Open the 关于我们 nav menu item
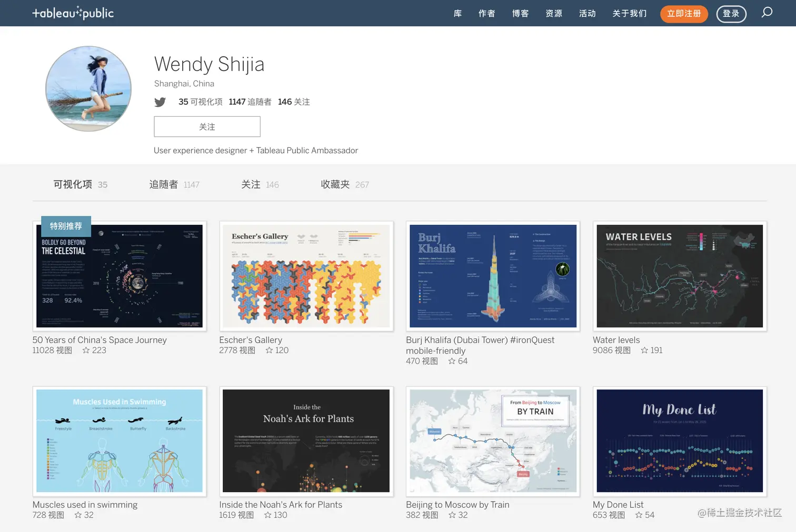Image resolution: width=796 pixels, height=532 pixels. pyautogui.click(x=630, y=13)
